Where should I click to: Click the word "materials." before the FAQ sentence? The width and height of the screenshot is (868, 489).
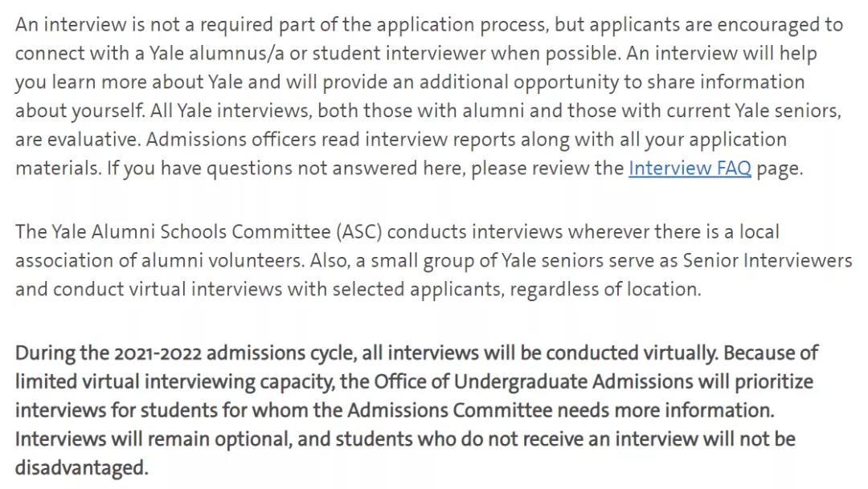[x=55, y=169]
